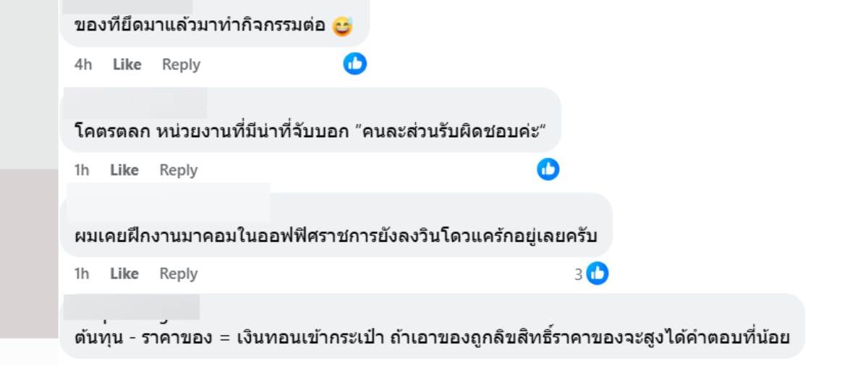Open the 1h timestamp under the โคตรตลก comment

click(82, 170)
